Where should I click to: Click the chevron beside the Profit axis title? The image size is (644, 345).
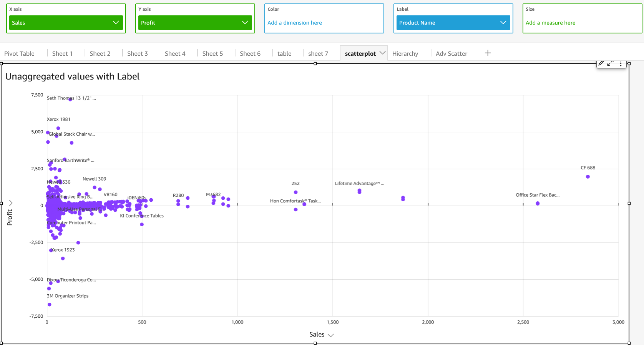(x=11, y=203)
